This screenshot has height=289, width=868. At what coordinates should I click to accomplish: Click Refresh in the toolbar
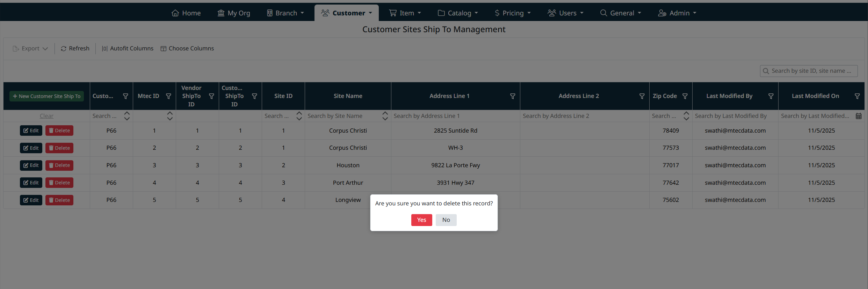pyautogui.click(x=75, y=48)
